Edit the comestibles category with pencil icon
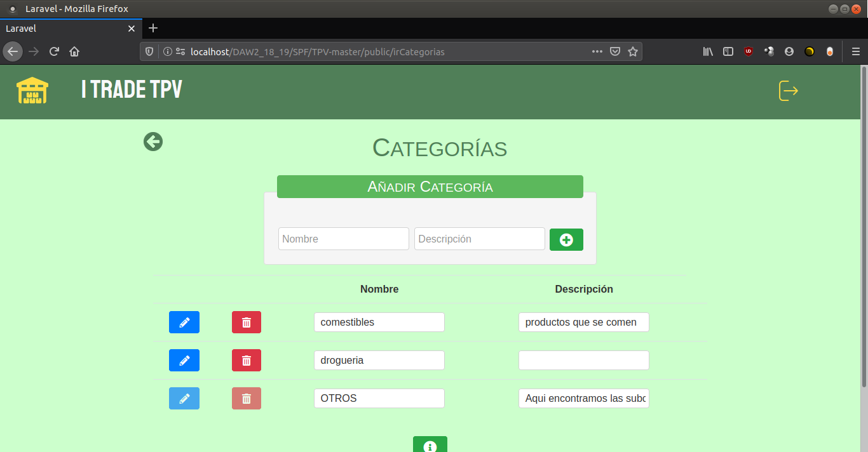 (184, 322)
